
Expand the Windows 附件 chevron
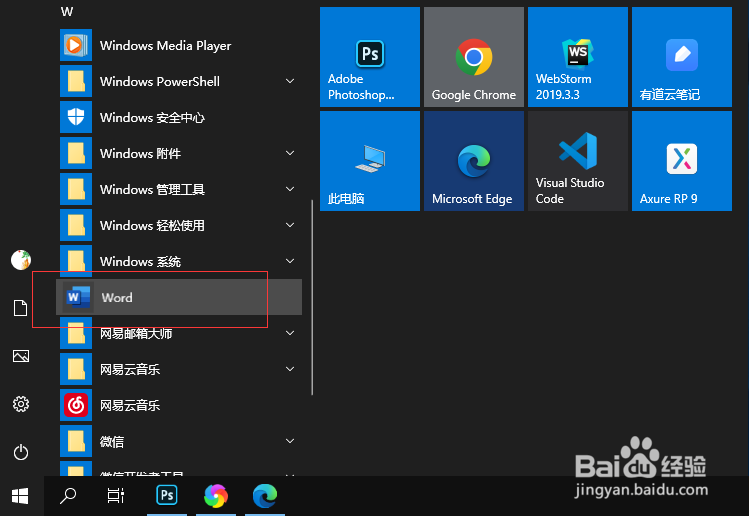pyautogui.click(x=289, y=153)
